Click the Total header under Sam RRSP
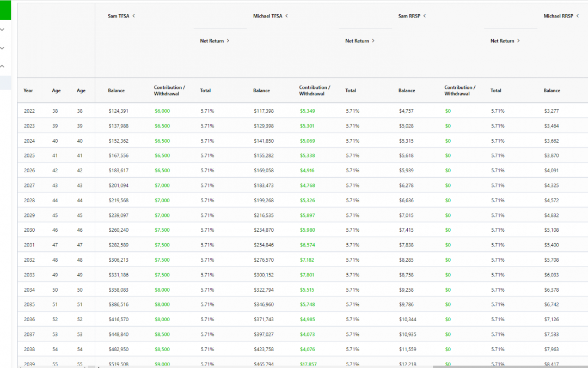The width and height of the screenshot is (588, 368). click(x=496, y=91)
